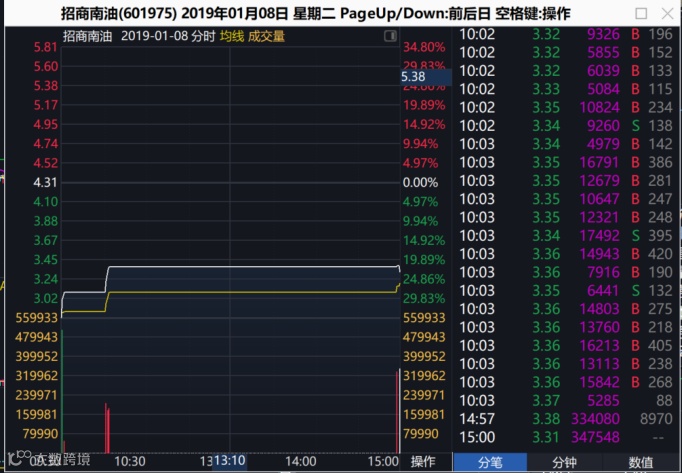Select the 14:57 tick row with volume 334080

click(x=566, y=419)
